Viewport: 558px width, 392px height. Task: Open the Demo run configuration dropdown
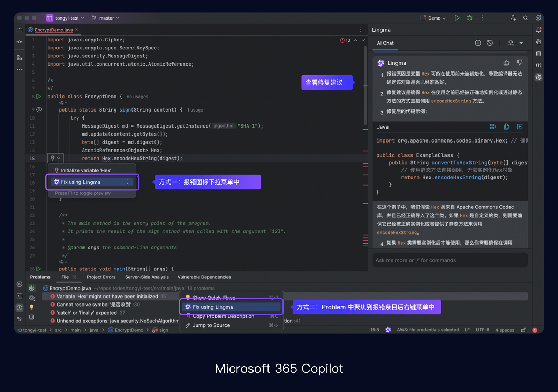click(x=433, y=18)
